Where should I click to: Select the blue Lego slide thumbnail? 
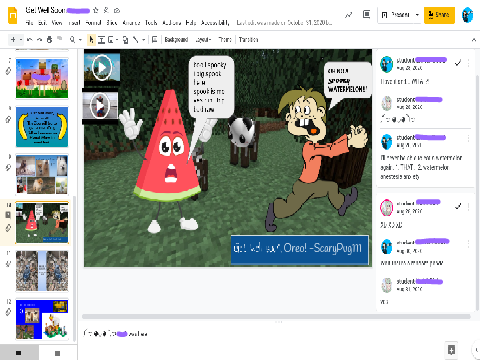tap(42, 319)
